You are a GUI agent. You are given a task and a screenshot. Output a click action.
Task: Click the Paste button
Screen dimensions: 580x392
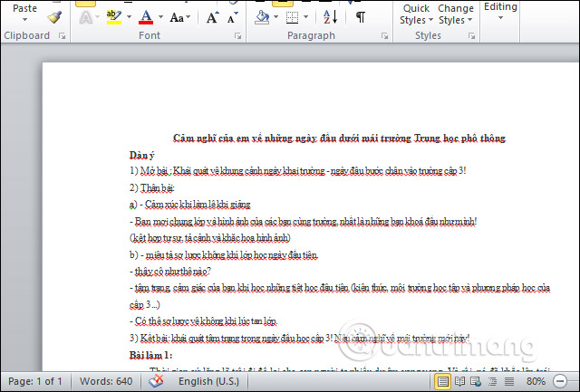[24, 8]
